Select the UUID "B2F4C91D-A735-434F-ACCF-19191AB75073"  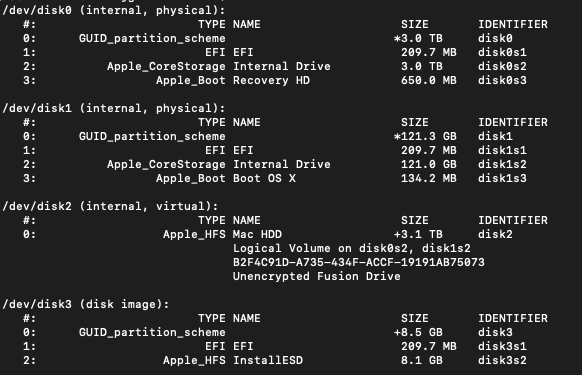click(359, 262)
